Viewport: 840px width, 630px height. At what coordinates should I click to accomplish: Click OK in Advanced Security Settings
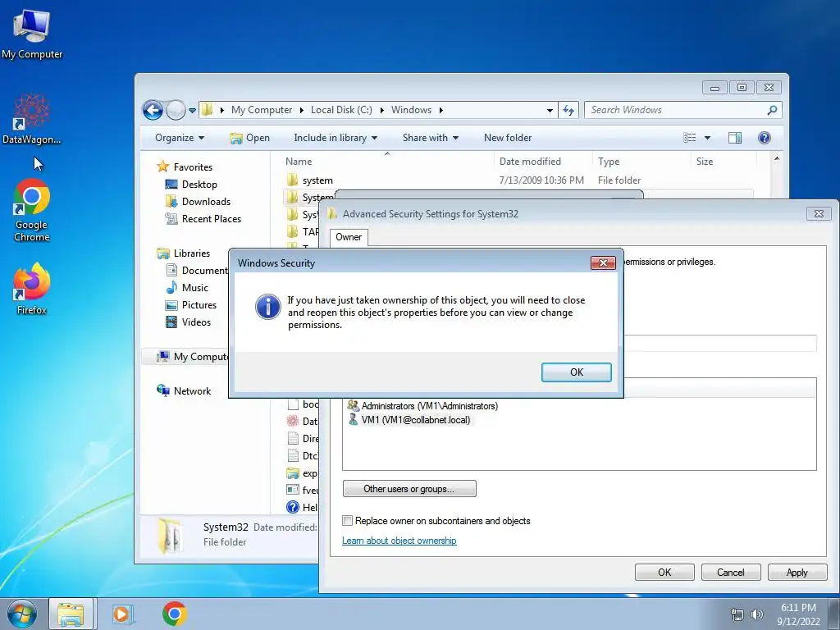(x=664, y=572)
